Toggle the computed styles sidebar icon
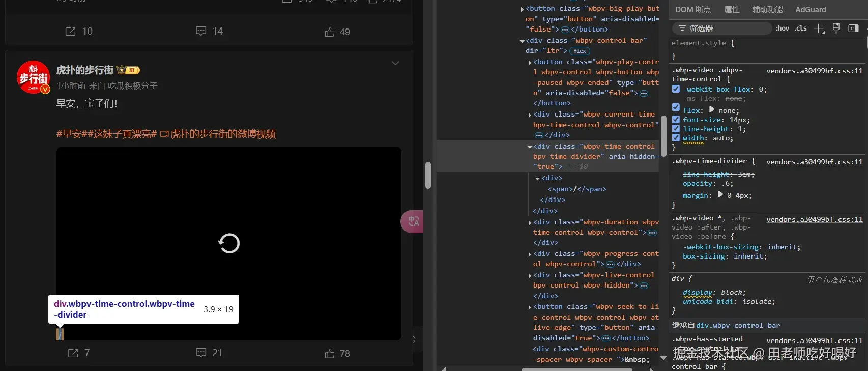Screen dimensions: 868x371 pyautogui.click(x=853, y=28)
